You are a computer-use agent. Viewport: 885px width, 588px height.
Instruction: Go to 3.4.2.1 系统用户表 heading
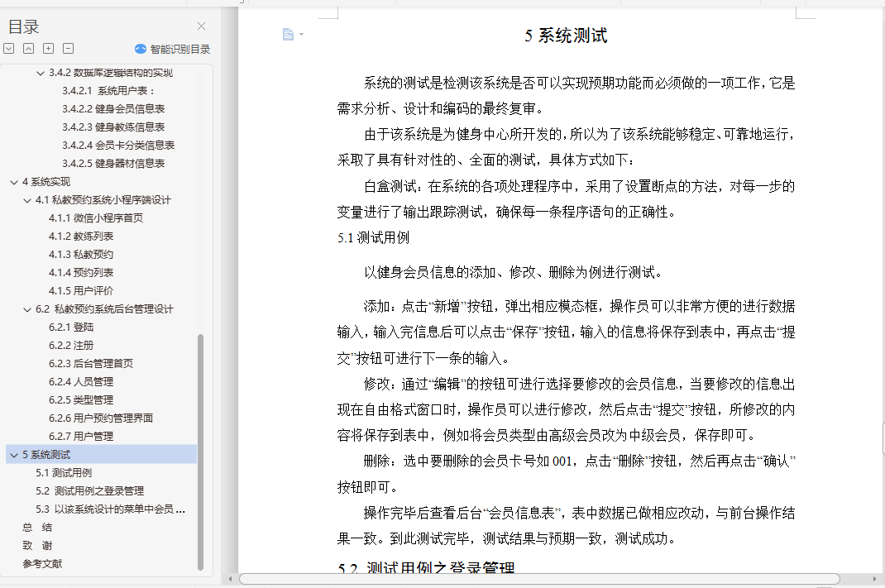pyautogui.click(x=108, y=91)
